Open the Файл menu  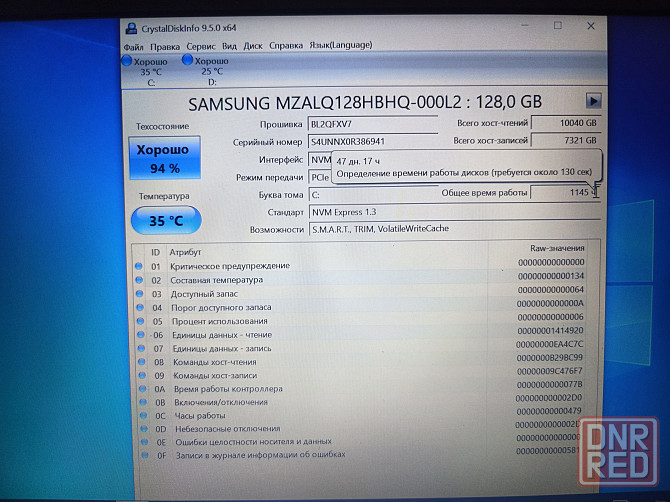click(134, 46)
